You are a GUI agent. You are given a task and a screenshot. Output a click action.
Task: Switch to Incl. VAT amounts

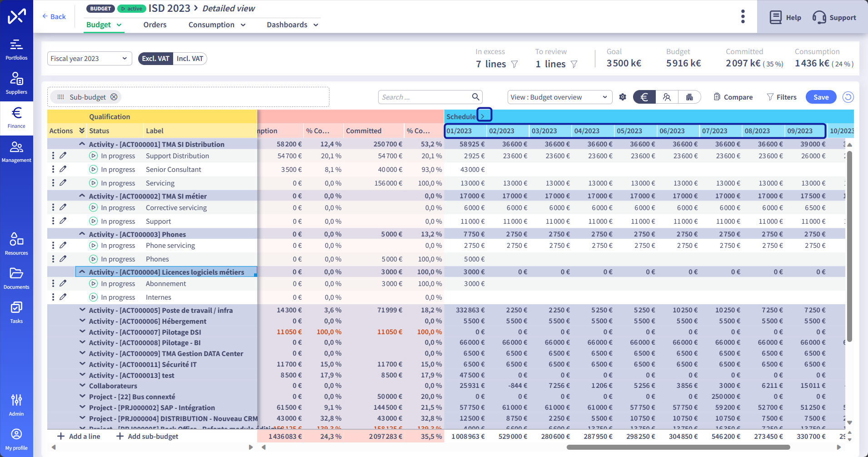[x=190, y=59]
